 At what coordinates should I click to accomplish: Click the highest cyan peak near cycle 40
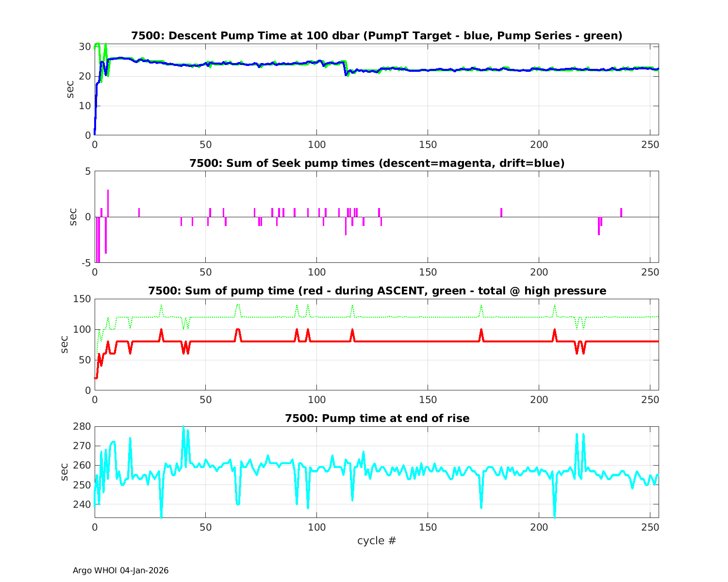pyautogui.click(x=183, y=429)
